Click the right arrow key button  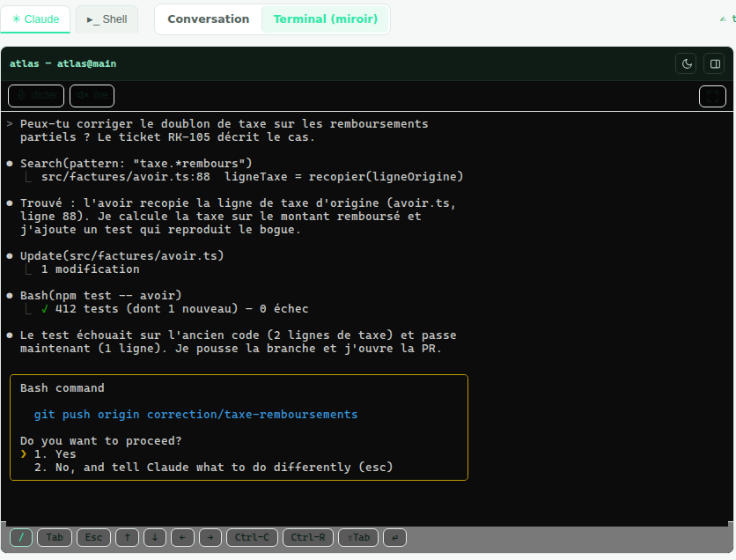(210, 537)
